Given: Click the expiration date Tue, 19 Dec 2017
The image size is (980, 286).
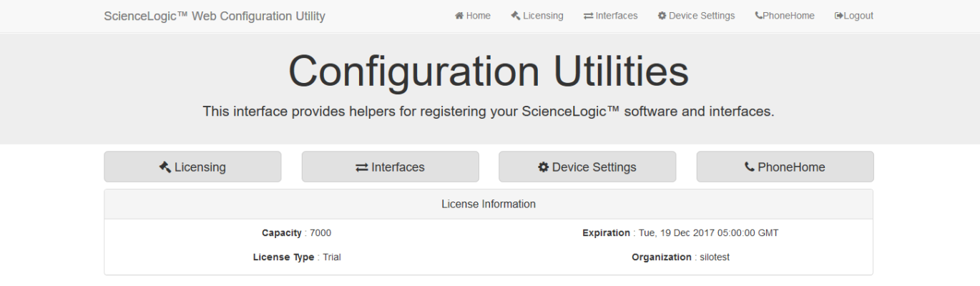Looking at the screenshot, I should pos(708,233).
